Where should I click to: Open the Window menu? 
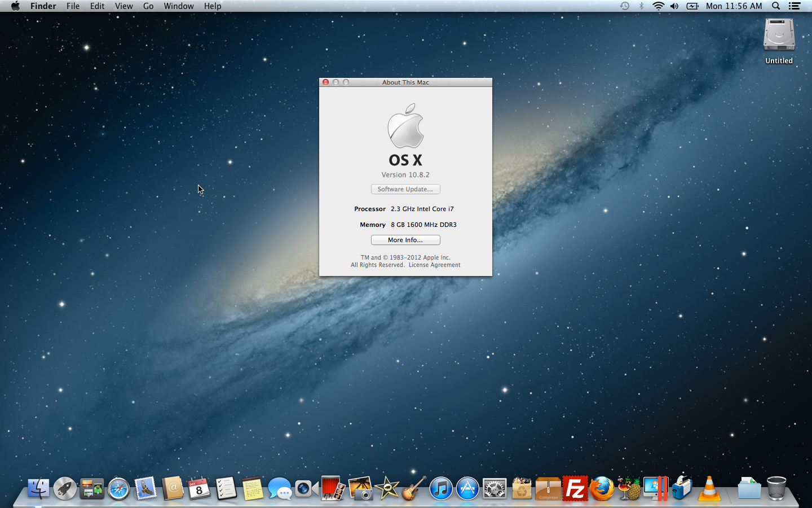coord(179,6)
